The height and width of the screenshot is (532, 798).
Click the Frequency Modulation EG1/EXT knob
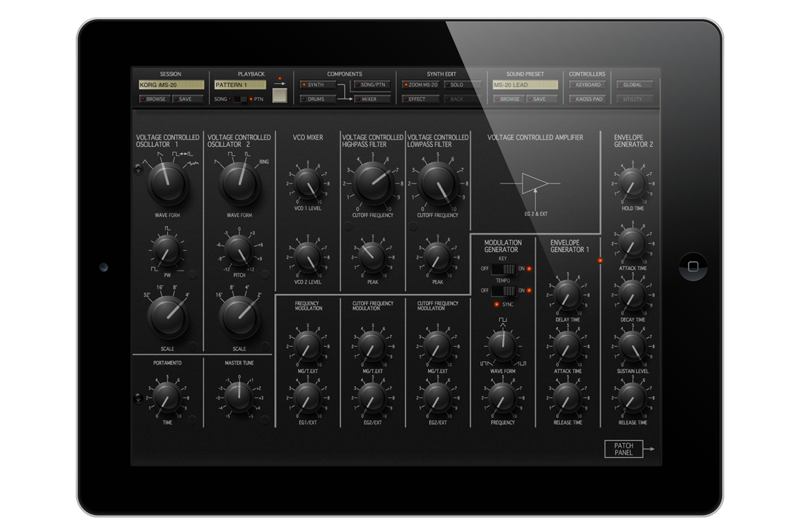tap(307, 397)
